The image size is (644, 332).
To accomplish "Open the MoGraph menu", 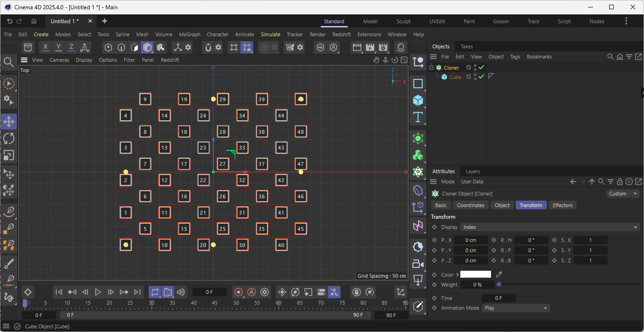I will 189,34.
